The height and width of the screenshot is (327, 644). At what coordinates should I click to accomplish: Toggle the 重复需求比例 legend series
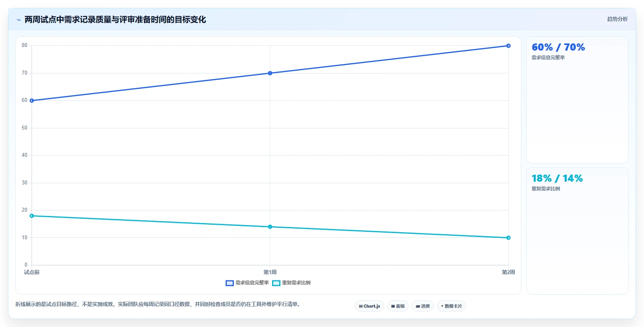point(291,283)
